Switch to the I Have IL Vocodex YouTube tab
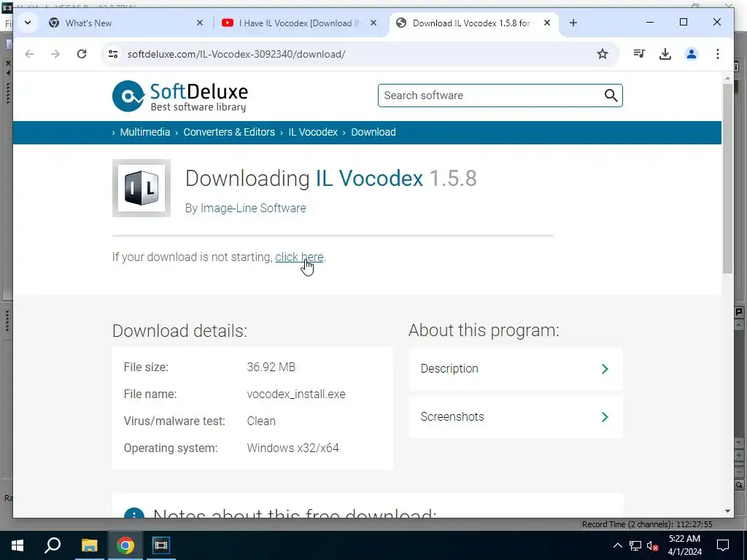Screen dimensions: 747x560 click(299, 23)
